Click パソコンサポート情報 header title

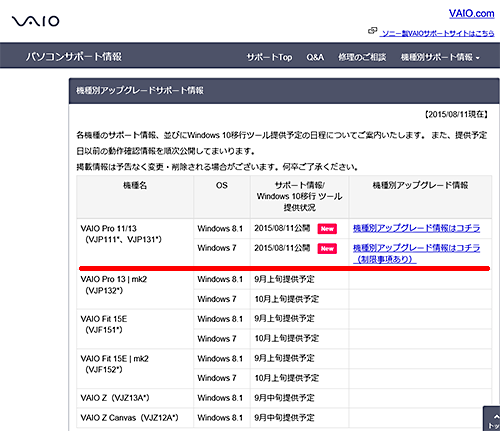(74, 57)
